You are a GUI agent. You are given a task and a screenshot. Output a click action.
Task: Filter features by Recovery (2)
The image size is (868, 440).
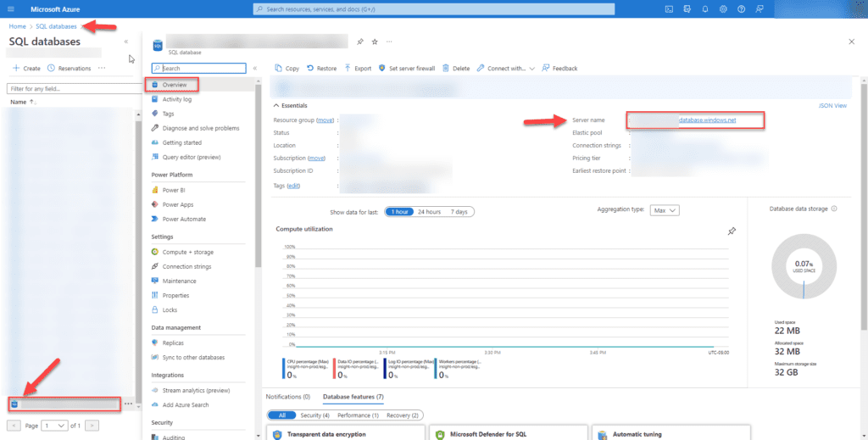click(x=403, y=415)
